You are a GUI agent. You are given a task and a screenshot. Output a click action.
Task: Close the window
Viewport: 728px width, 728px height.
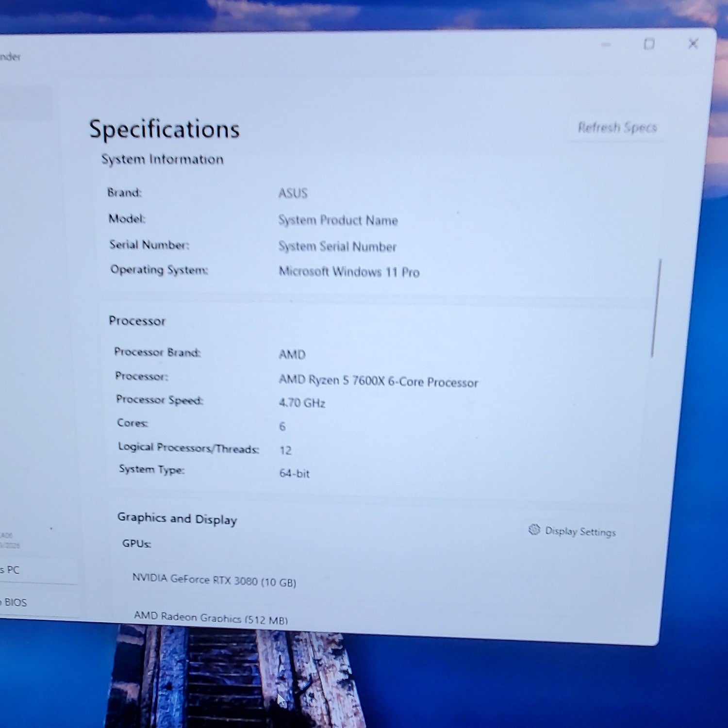pyautogui.click(x=693, y=44)
